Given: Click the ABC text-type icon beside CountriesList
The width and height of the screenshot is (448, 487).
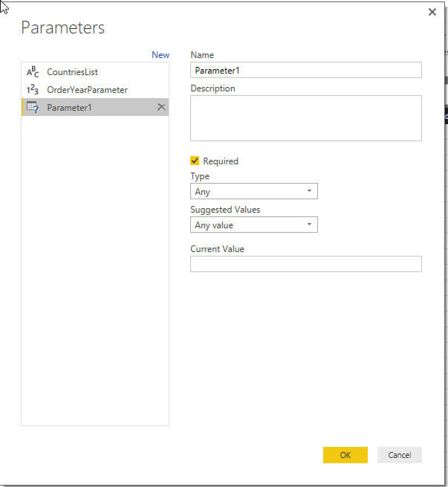Looking at the screenshot, I should [x=33, y=72].
